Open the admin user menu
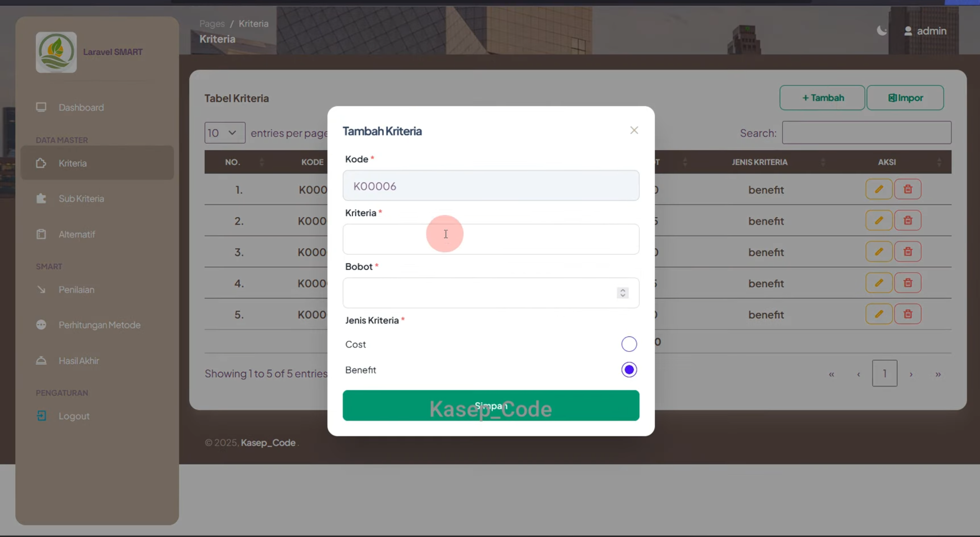The height and width of the screenshot is (537, 980). 925,31
